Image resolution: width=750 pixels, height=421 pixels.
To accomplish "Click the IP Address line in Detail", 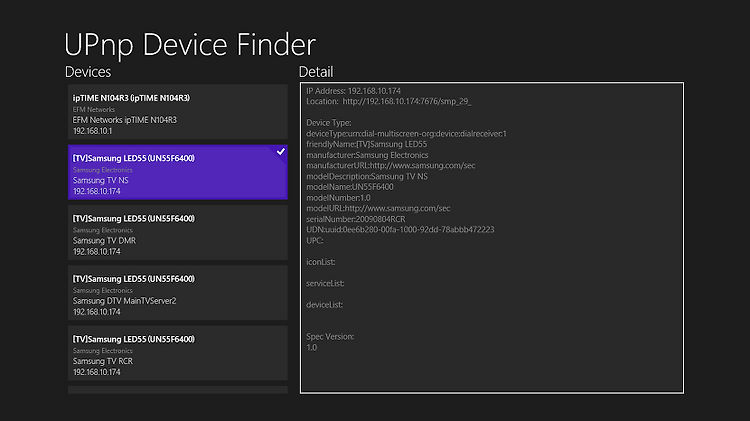I will (353, 91).
